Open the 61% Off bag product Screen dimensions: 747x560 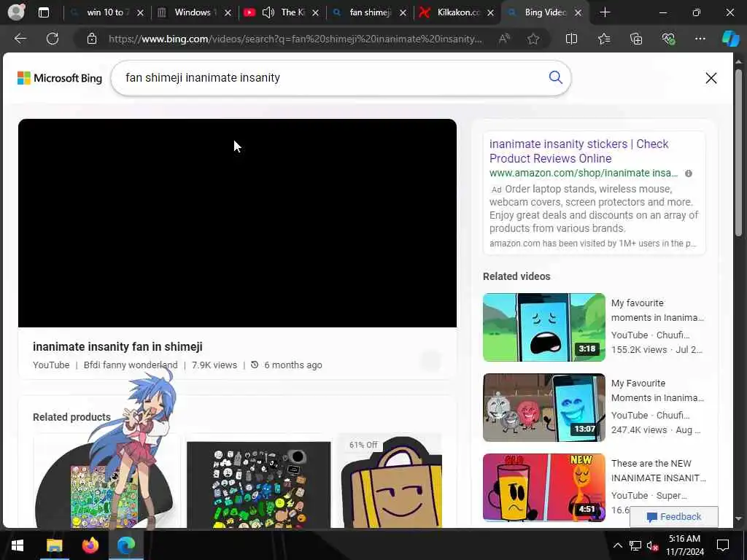click(391, 481)
